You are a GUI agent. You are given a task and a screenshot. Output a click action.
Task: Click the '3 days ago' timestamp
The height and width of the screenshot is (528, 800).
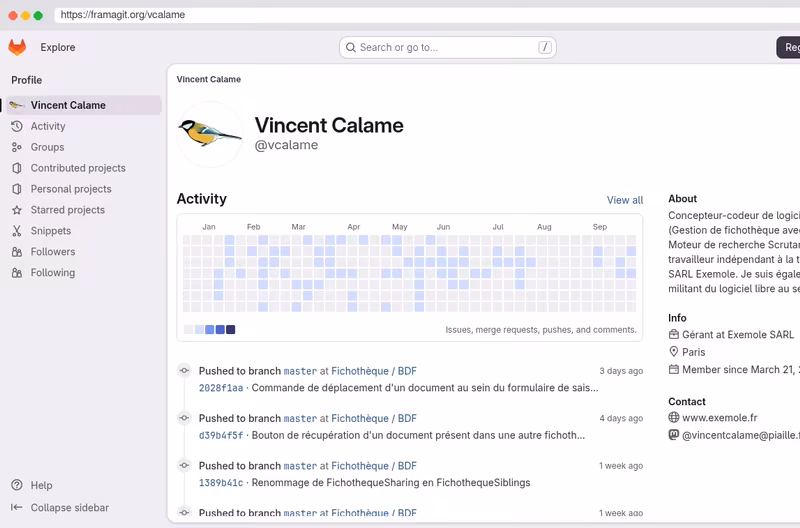click(x=621, y=371)
